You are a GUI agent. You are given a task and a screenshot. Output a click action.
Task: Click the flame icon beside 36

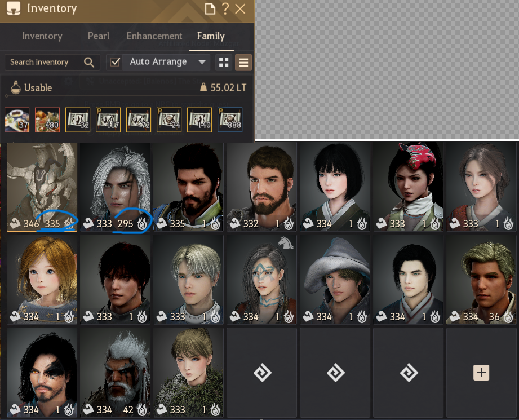pos(509,317)
